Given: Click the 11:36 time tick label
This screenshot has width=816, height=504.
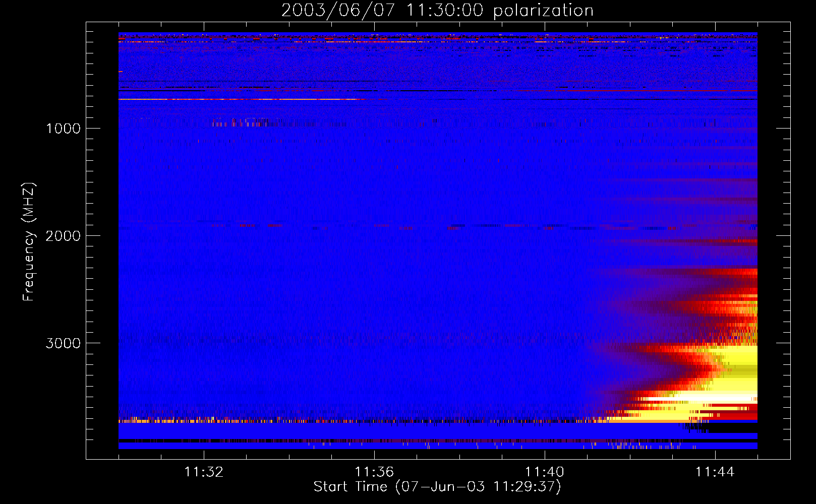Looking at the screenshot, I should coord(374,472).
